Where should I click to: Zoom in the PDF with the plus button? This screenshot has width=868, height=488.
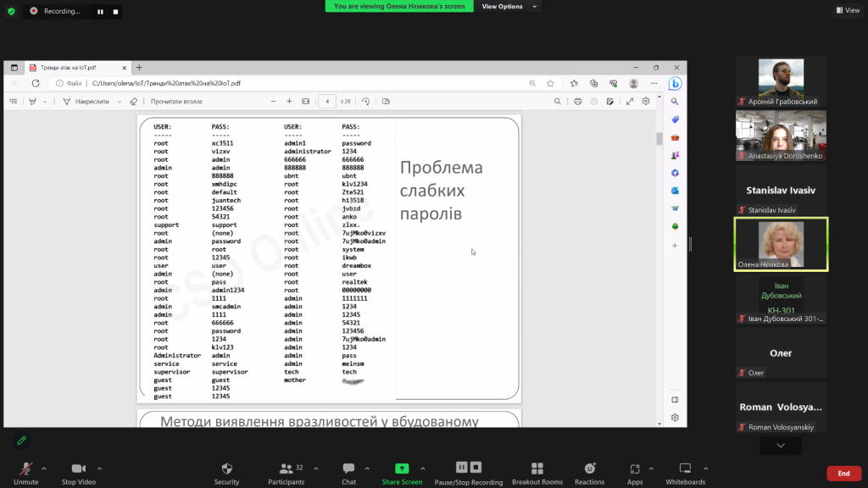289,102
